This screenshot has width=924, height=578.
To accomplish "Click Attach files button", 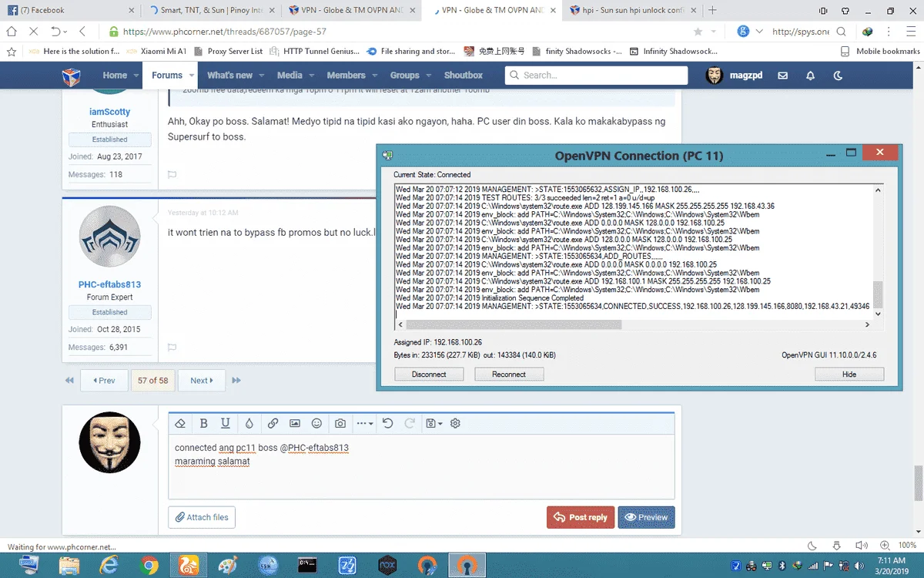I will pos(202,517).
